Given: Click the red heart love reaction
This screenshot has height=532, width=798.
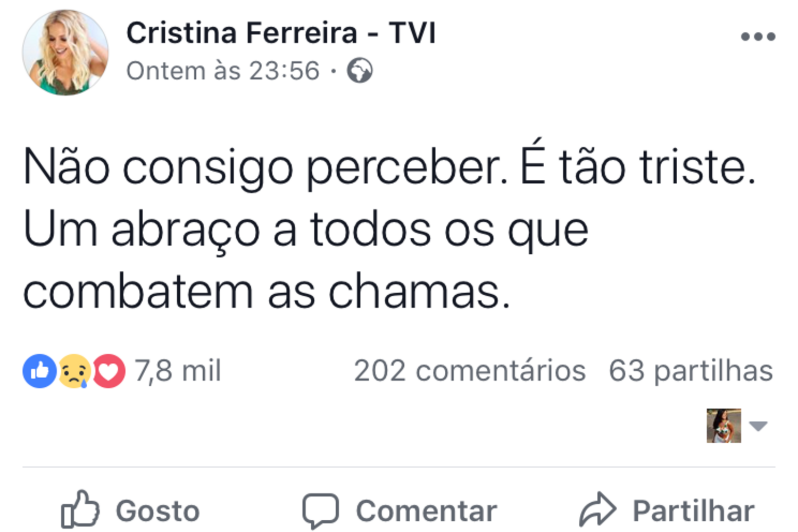Looking at the screenshot, I should click(x=109, y=371).
